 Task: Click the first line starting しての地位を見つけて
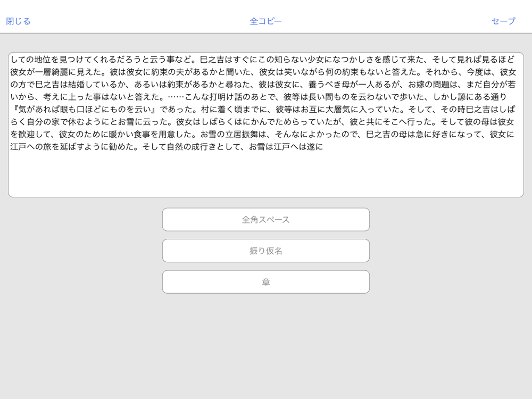pos(262,60)
